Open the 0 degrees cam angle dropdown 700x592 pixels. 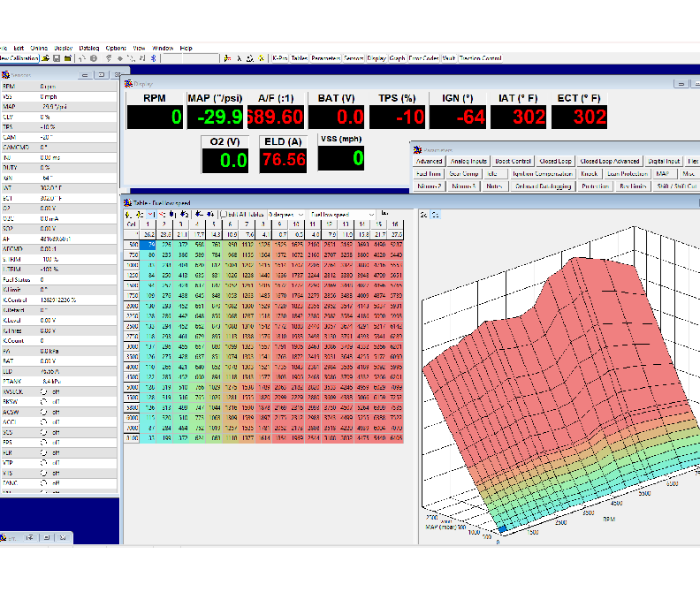point(285,215)
